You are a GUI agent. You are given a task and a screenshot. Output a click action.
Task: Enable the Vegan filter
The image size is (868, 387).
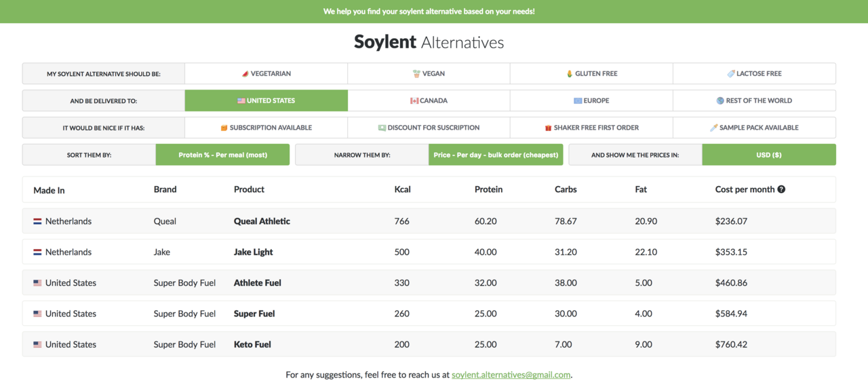(x=429, y=73)
